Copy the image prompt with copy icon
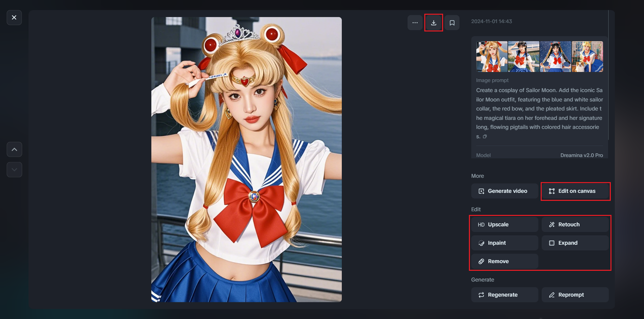This screenshot has width=644, height=319. pos(485,137)
